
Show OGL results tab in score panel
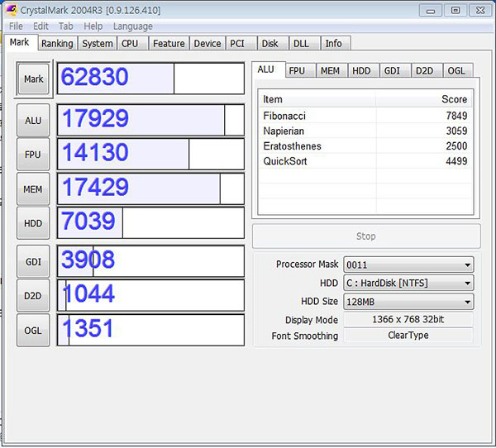click(458, 70)
